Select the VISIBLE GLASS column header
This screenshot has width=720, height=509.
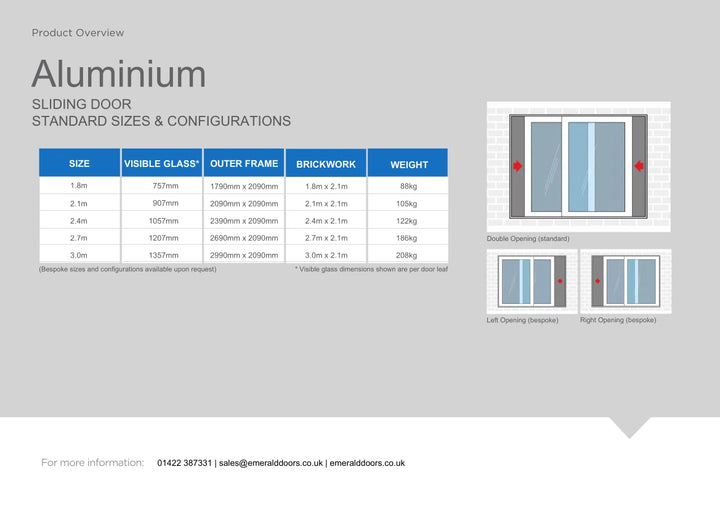point(161,164)
